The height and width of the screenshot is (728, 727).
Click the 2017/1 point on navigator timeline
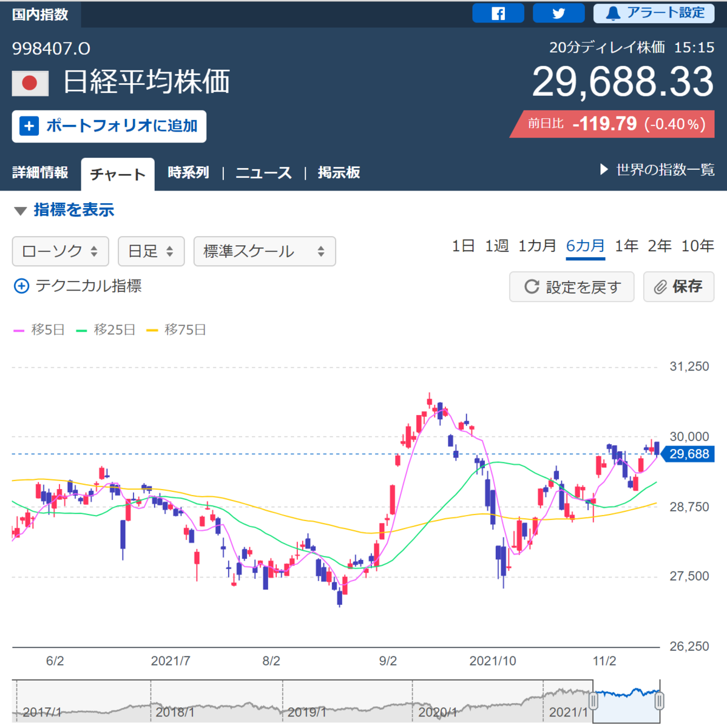coord(42,712)
